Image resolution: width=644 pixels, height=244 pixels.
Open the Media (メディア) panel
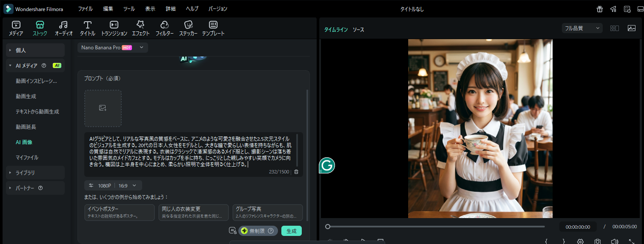point(16,28)
